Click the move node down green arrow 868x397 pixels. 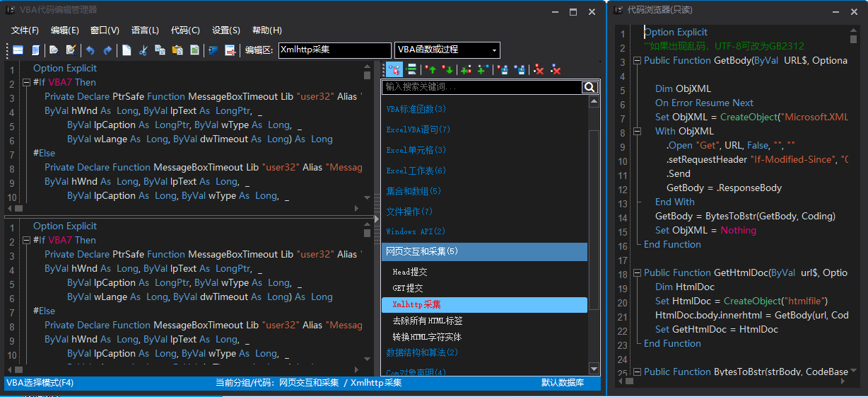[447, 69]
